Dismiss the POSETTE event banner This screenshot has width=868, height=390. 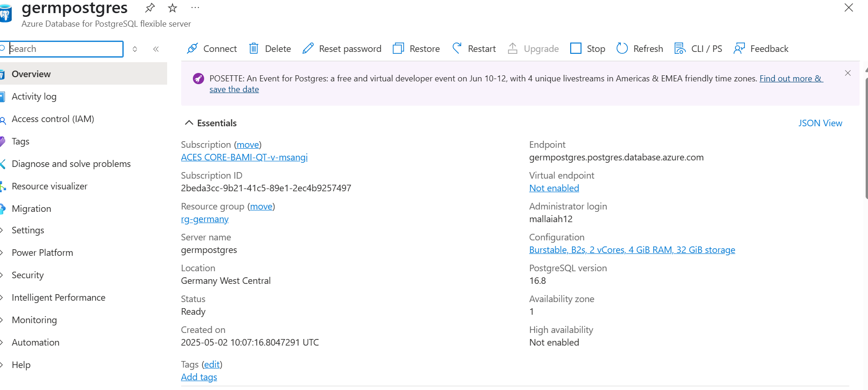point(848,73)
